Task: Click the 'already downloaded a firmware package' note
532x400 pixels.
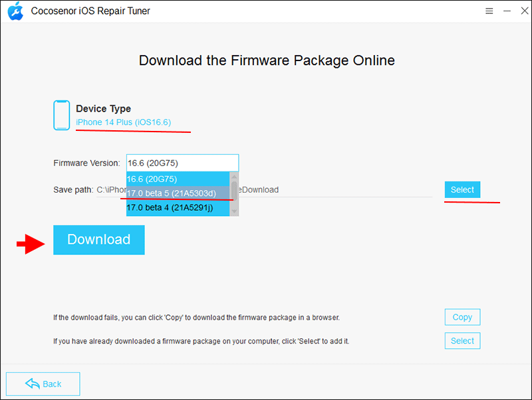Action: click(201, 341)
